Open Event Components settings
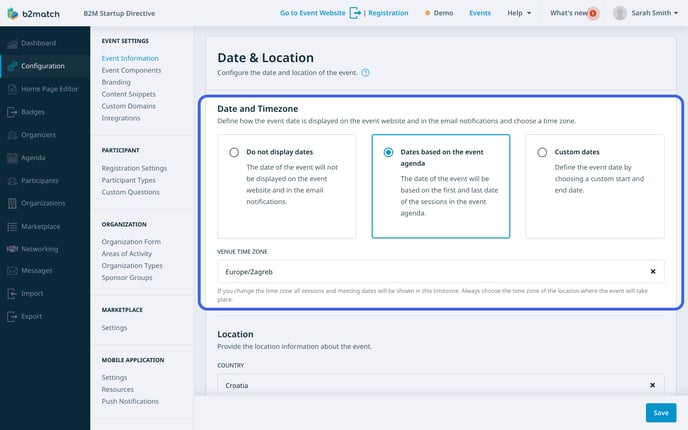Screen dimensions: 688x430 131,70
